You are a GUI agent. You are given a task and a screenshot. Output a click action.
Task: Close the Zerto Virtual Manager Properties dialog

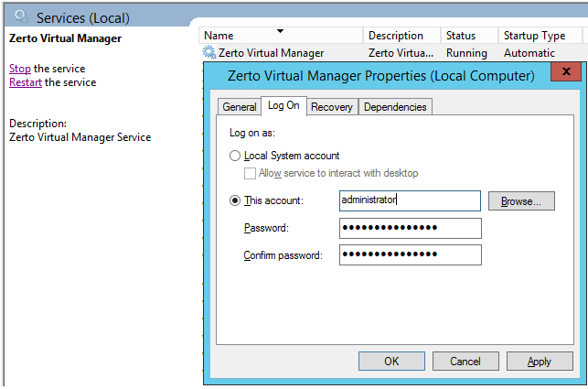[x=566, y=71]
